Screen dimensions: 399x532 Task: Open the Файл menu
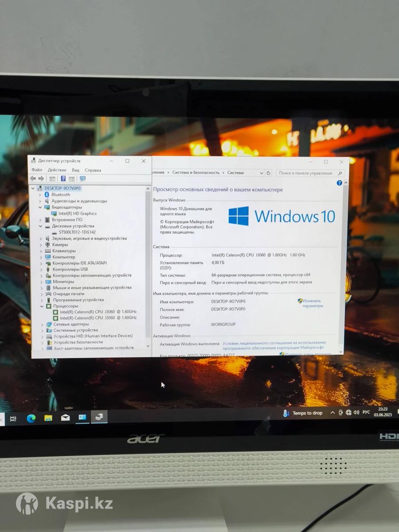click(37, 170)
